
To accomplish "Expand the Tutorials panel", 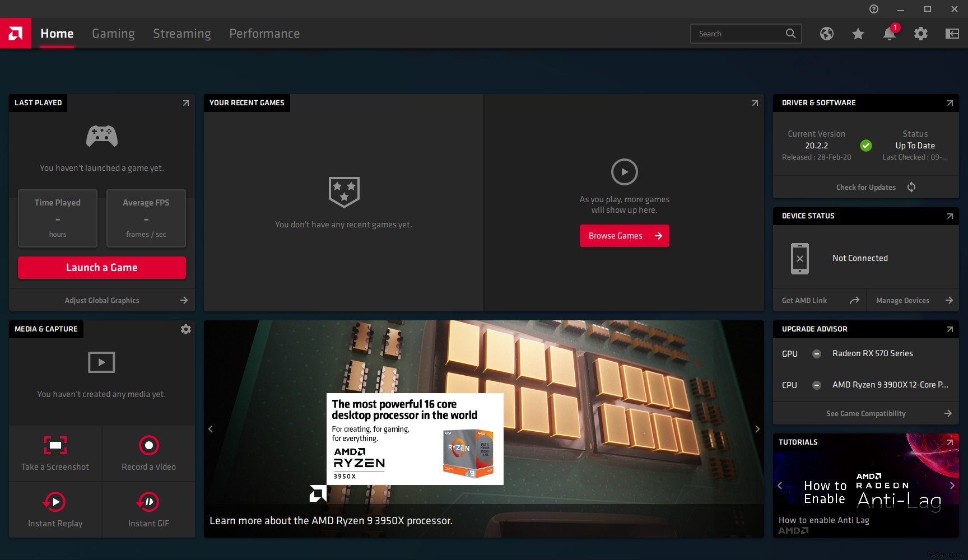I will pos(950,442).
